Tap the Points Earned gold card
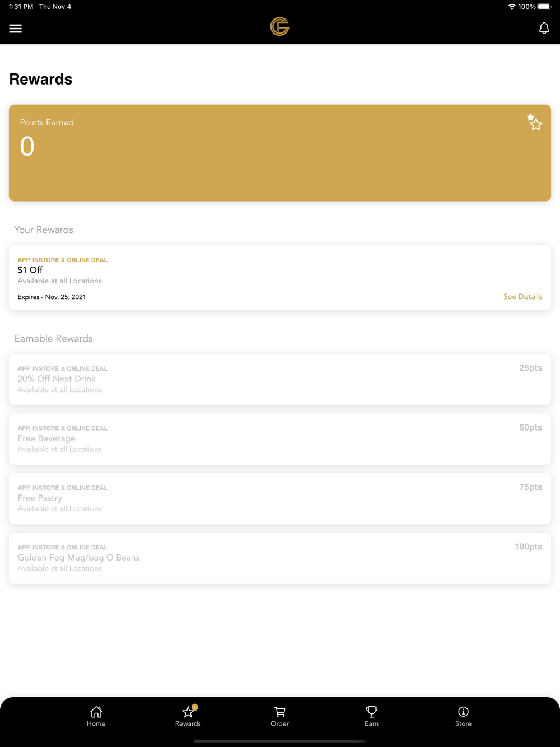Image resolution: width=560 pixels, height=747 pixels. [280, 153]
